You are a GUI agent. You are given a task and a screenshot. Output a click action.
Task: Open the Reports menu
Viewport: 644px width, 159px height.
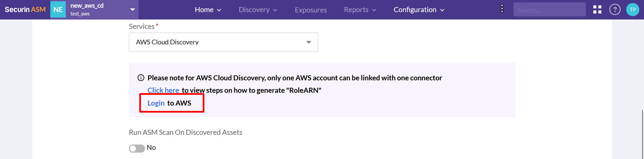pos(360,10)
